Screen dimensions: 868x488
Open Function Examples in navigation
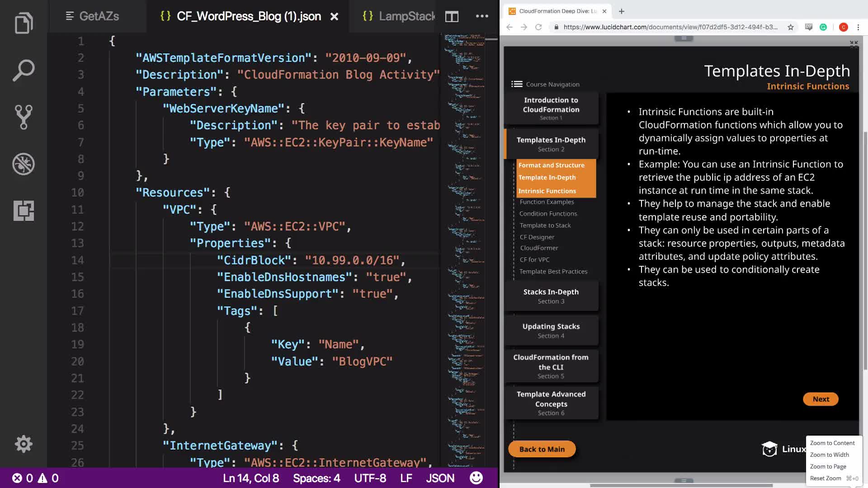coord(547,202)
